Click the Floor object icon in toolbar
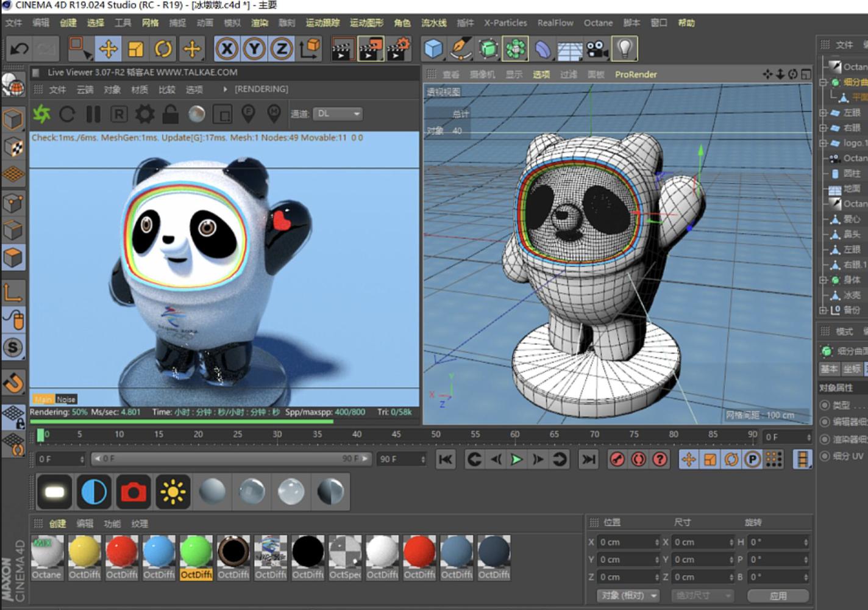868x610 pixels. click(x=570, y=48)
